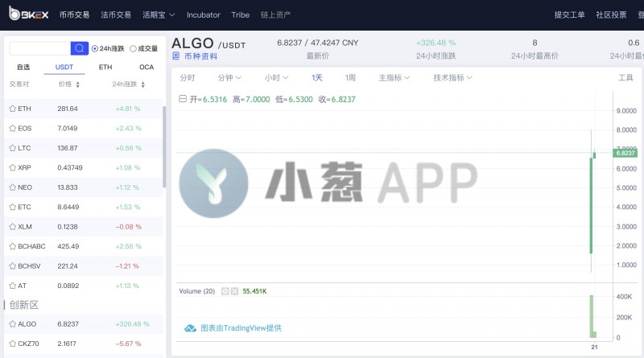This screenshot has width=644, height=358.
Task: Select the 24h涨跌 radio option
Action: click(x=95, y=49)
